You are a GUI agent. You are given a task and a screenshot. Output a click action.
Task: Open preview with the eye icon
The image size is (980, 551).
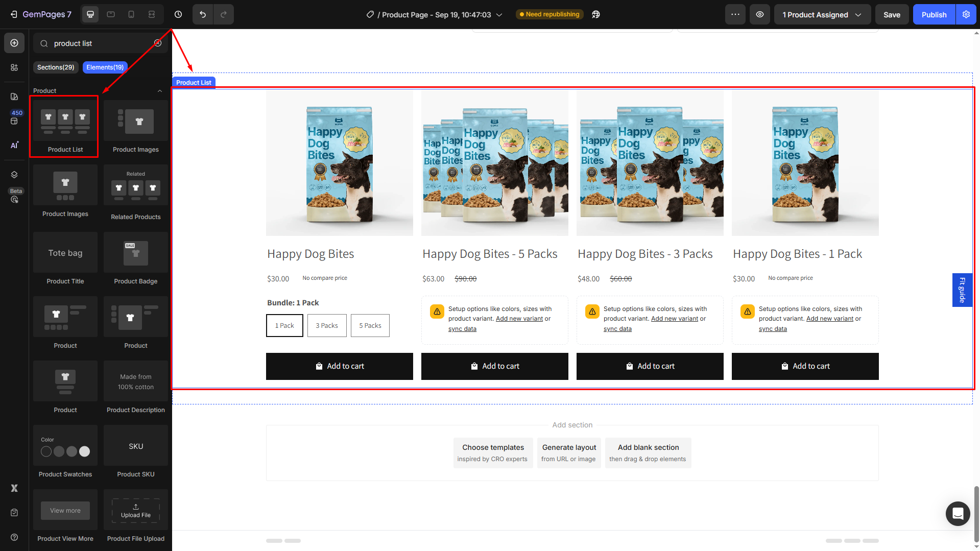coord(759,14)
